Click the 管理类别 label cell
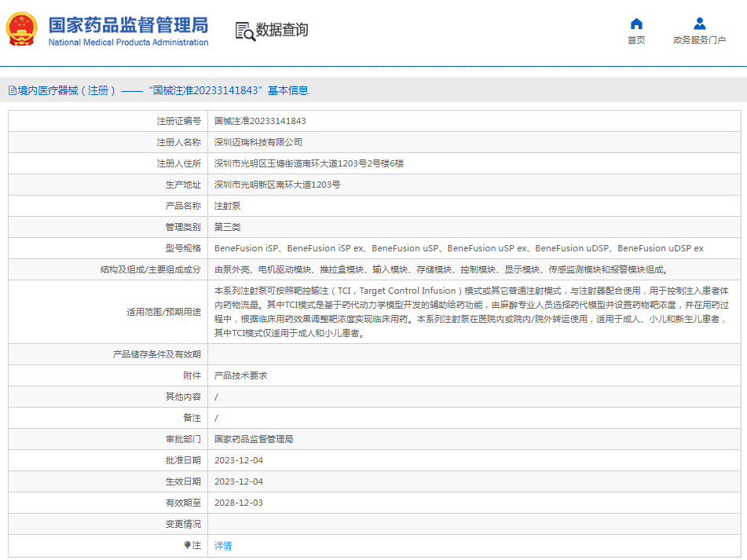747x560 pixels. click(108, 227)
